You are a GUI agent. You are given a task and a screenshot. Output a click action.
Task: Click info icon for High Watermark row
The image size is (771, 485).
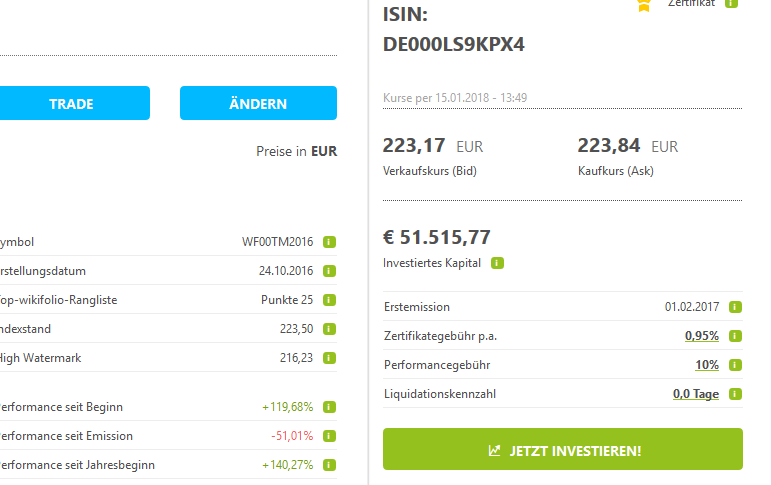[x=329, y=357]
